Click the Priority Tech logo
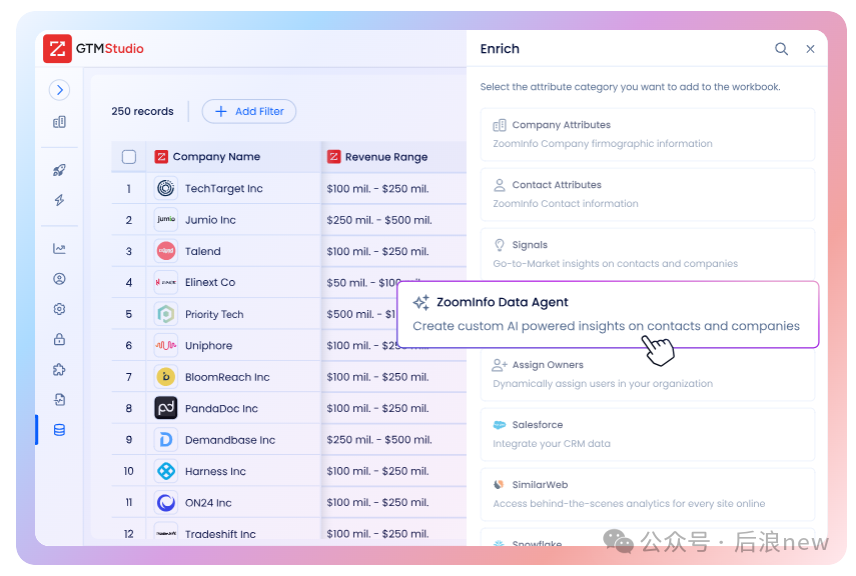This screenshot has width=856, height=576. coord(166,314)
